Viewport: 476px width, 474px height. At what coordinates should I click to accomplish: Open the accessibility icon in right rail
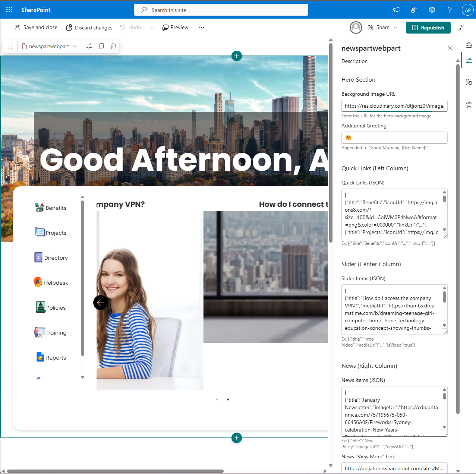(x=469, y=105)
